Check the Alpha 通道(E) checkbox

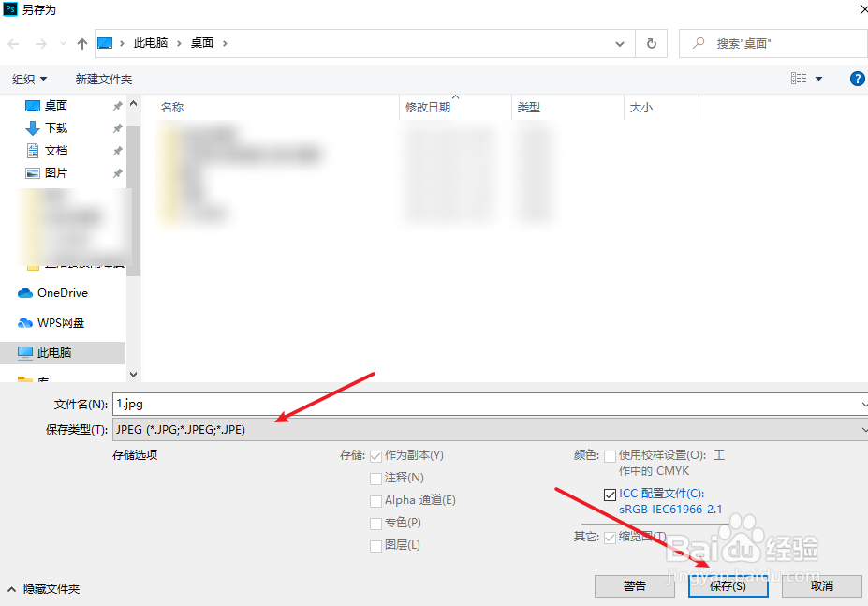376,500
